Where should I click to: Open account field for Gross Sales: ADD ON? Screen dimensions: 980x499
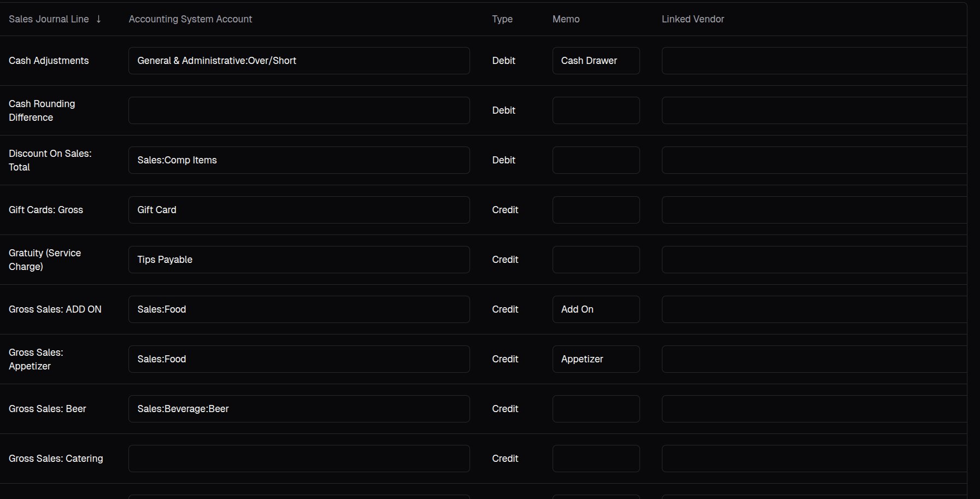coord(299,309)
